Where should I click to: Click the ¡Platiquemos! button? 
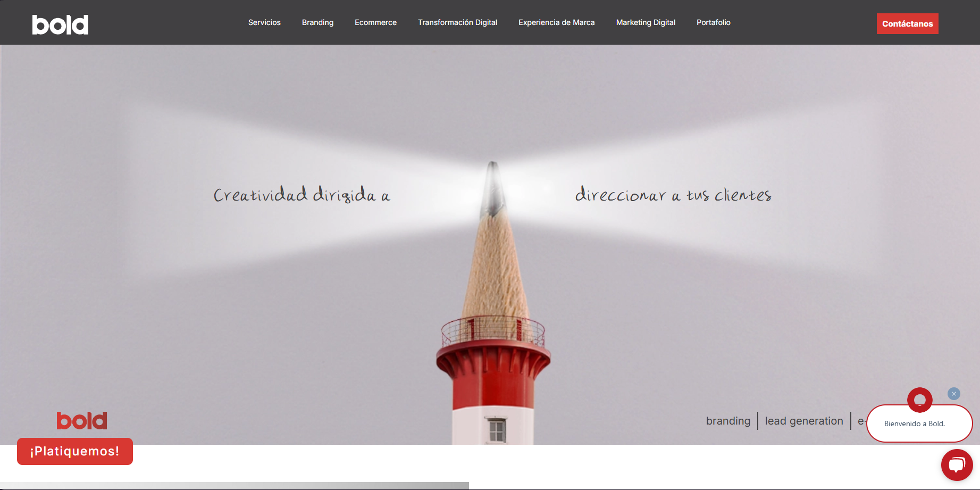pos(75,451)
